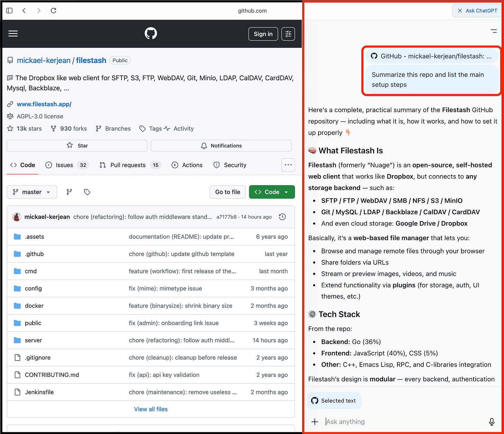Open the Activity link
Image resolution: width=504 pixels, height=434 pixels.
pyautogui.click(x=179, y=129)
